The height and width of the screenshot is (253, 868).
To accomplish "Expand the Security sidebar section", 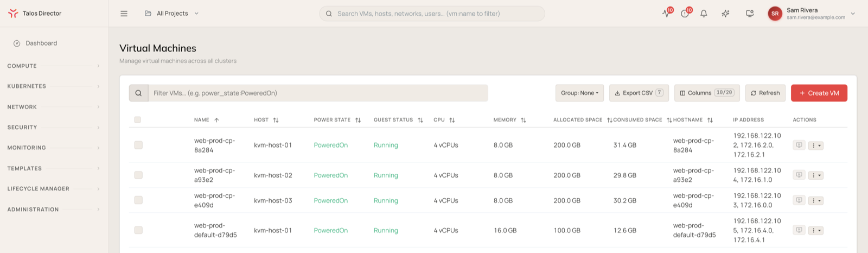I will 54,128.
